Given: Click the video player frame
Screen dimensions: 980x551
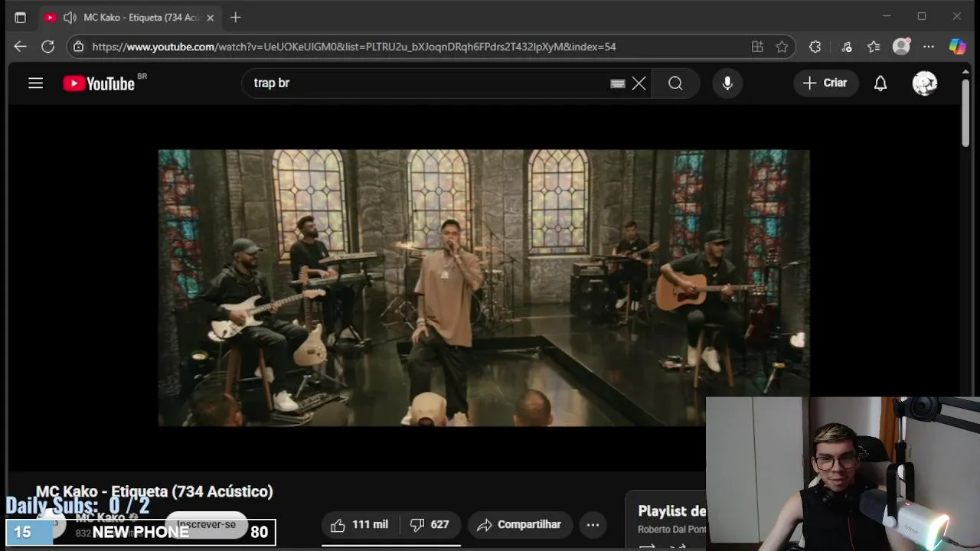Looking at the screenshot, I should (x=484, y=287).
